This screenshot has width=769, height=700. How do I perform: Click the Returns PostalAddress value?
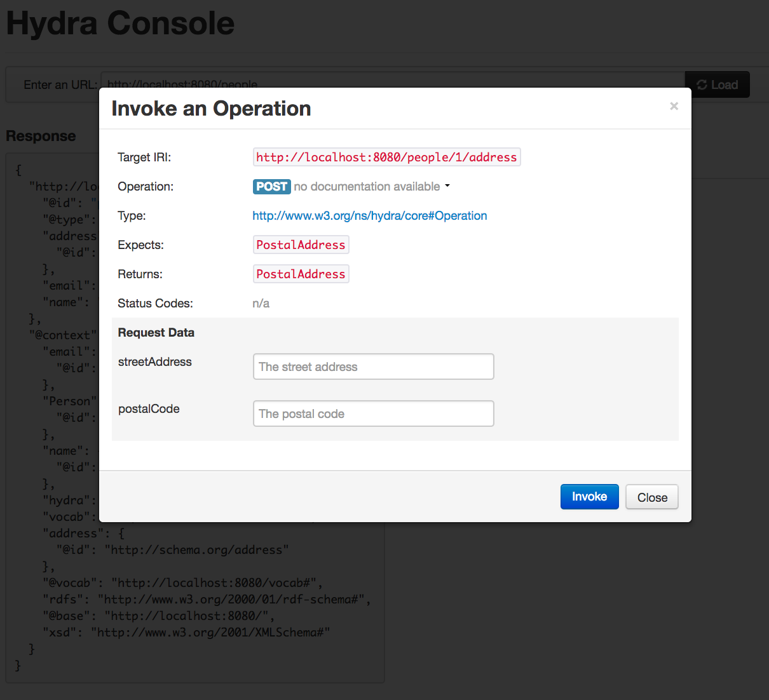pos(301,274)
